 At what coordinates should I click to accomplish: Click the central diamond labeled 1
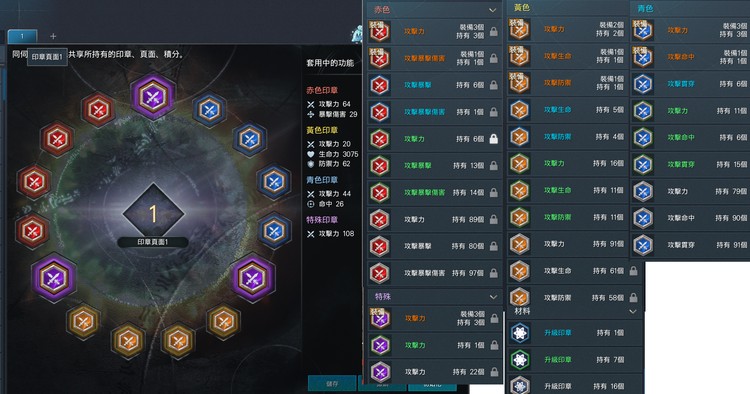pos(153,214)
